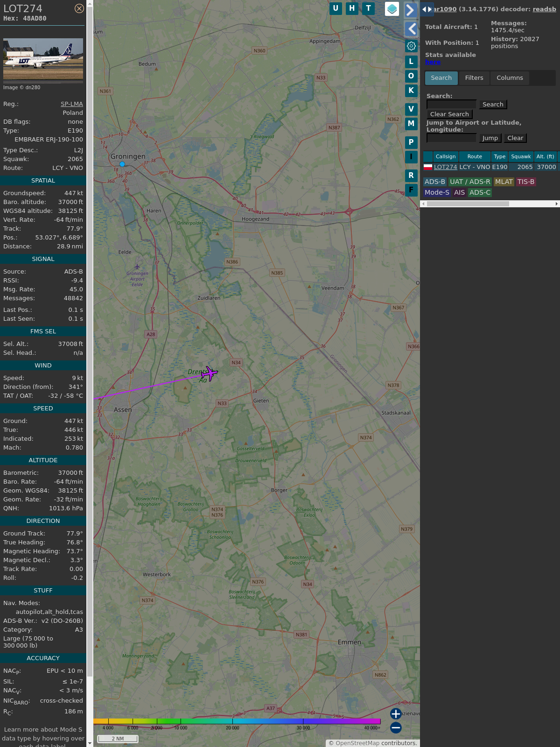Toggle the T map button

click(x=369, y=8)
